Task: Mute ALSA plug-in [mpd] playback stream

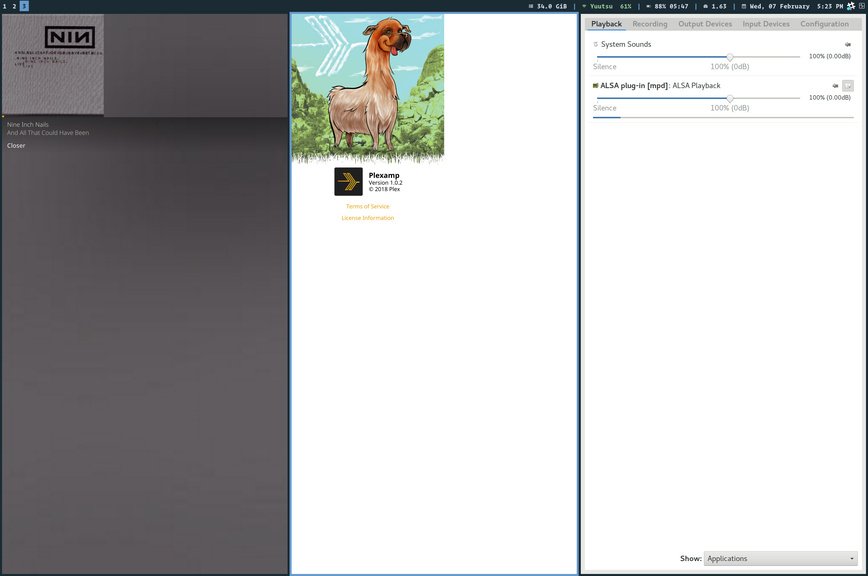Action: [835, 86]
